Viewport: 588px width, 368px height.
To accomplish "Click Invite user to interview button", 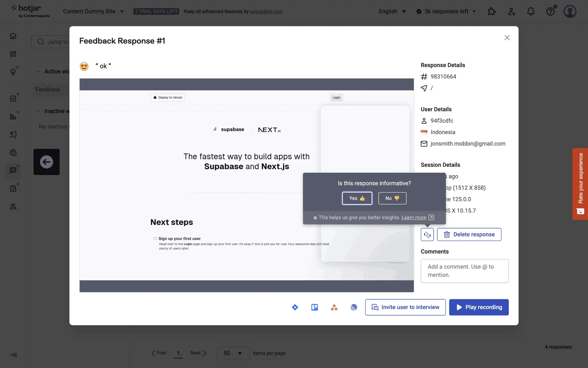I will point(405,307).
